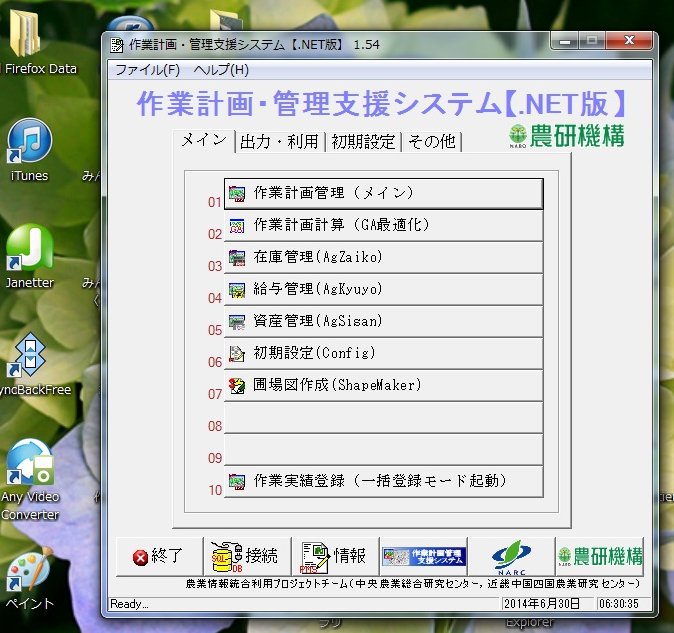This screenshot has width=674, height=633.
Task: Click the 情報 information button
Action: click(x=333, y=556)
